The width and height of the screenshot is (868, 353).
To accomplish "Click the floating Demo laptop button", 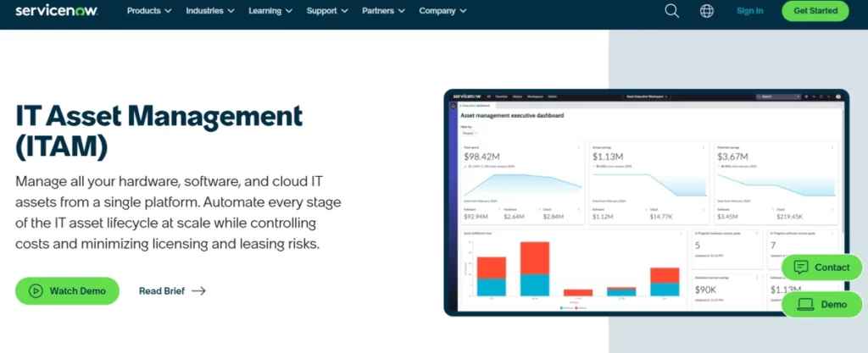I will [821, 305].
